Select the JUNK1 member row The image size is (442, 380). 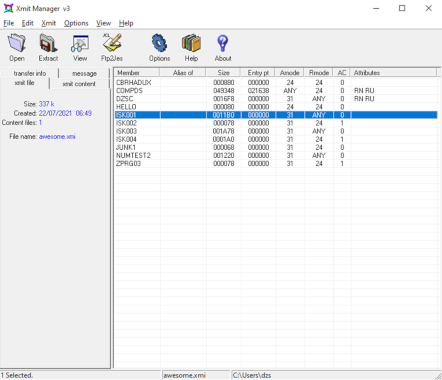[x=276, y=147]
